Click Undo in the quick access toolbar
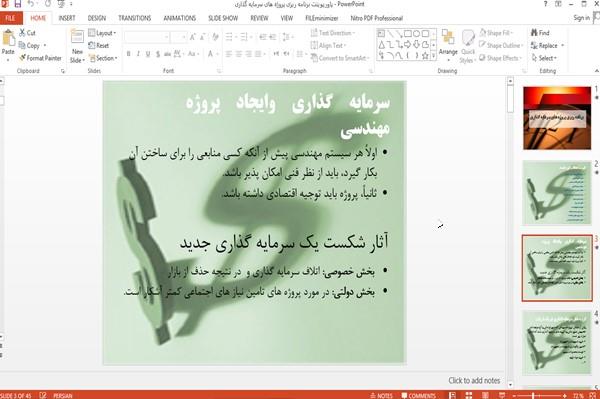 [31, 4]
